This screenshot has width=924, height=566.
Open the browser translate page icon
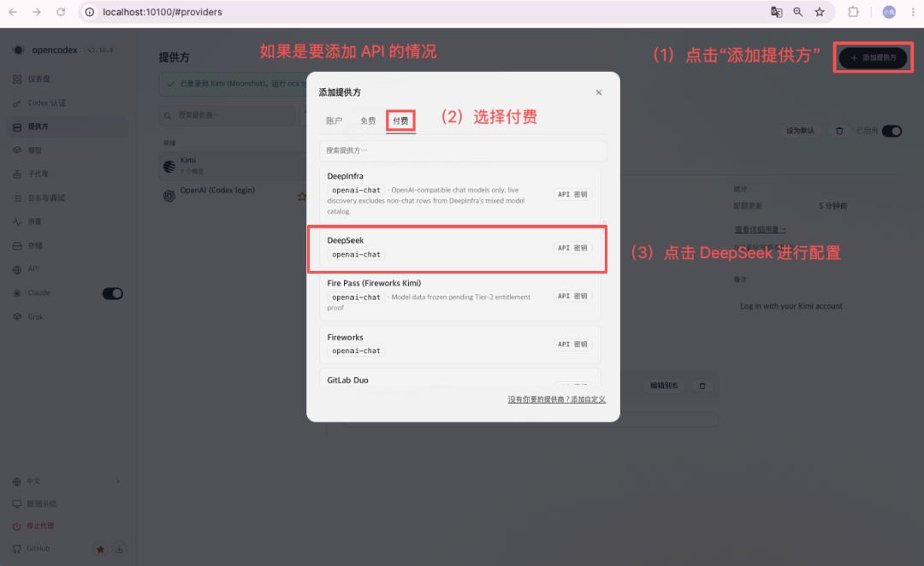click(x=776, y=12)
